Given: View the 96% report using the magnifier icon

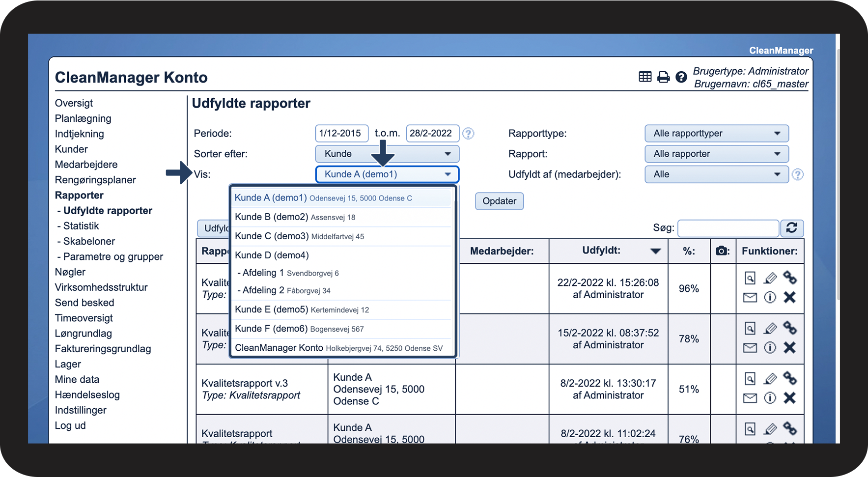Looking at the screenshot, I should coord(750,278).
